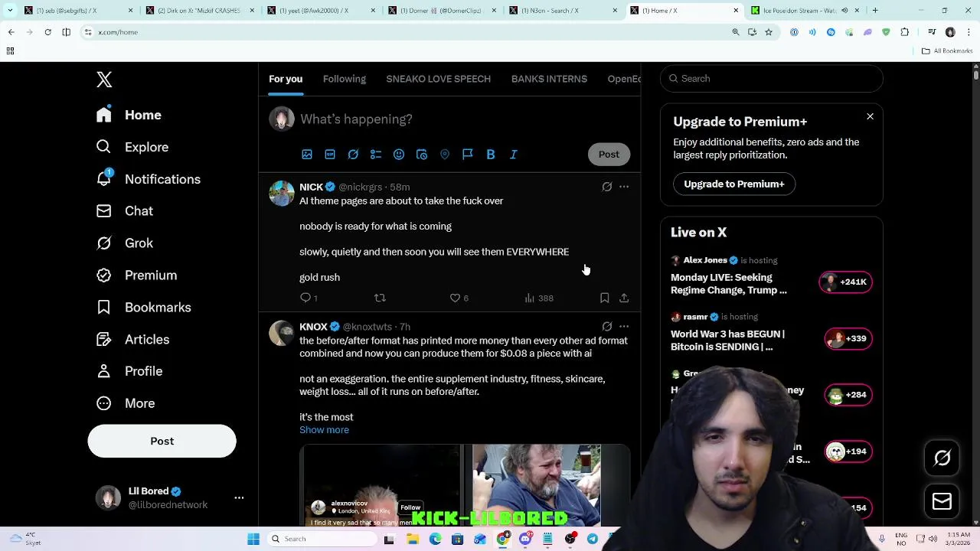The image size is (980, 551).
Task: Open more options on NICK's post
Action: coord(624,187)
